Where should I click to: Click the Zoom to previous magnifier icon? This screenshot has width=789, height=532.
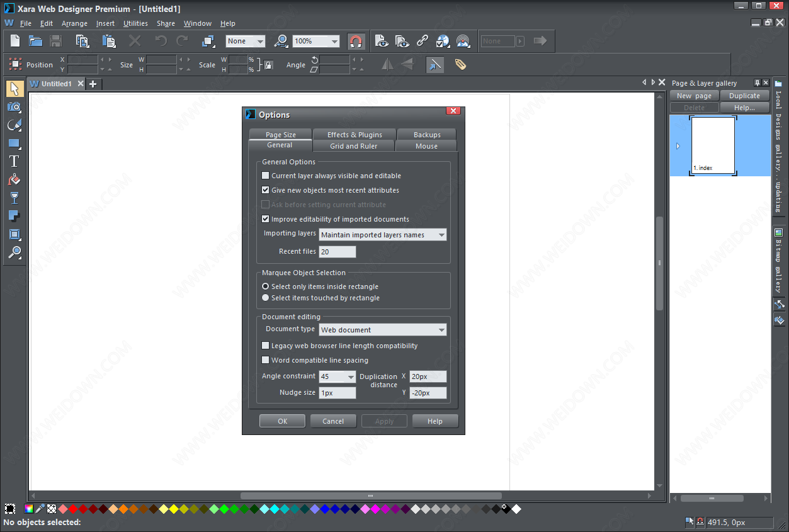[x=281, y=41]
